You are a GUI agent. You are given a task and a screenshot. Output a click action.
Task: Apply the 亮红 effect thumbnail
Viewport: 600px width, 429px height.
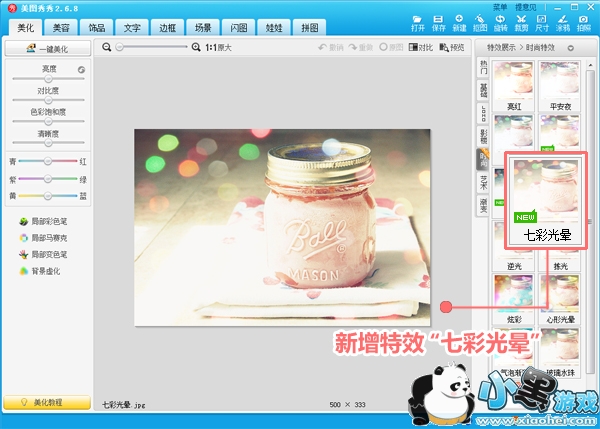click(x=514, y=86)
